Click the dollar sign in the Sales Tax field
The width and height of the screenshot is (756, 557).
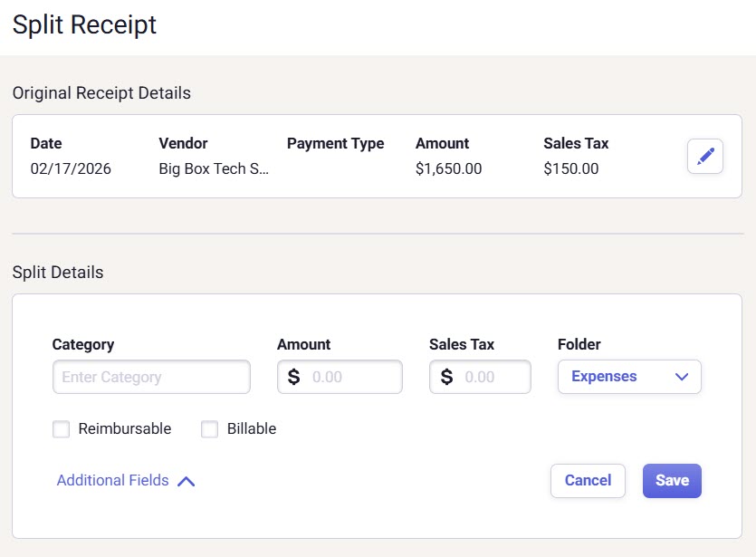pyautogui.click(x=445, y=377)
